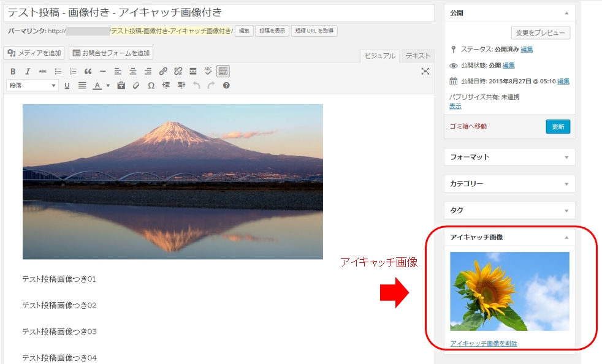Image resolution: width=602 pixels, height=364 pixels.
Task: Toggle bold formatting
Action: (x=13, y=72)
